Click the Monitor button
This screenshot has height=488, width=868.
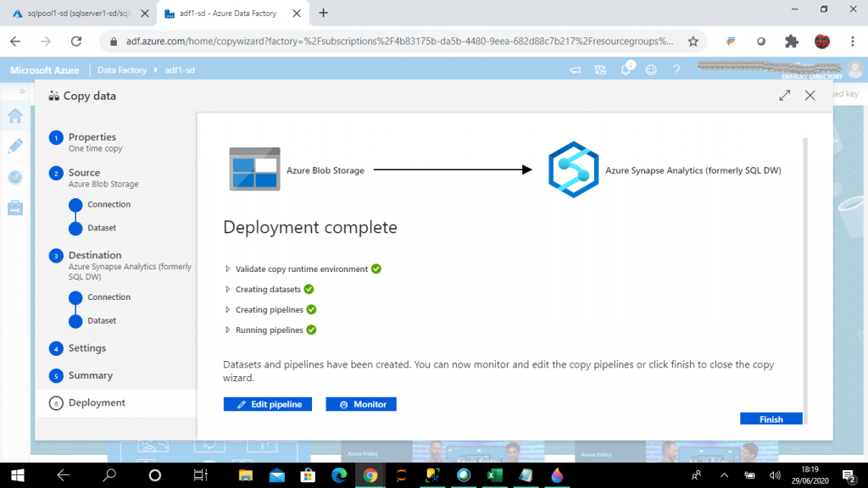coord(361,404)
